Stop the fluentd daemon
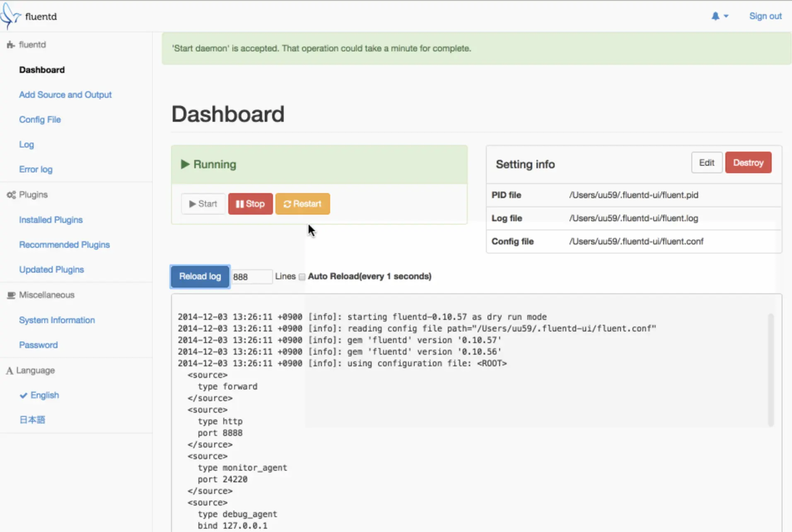This screenshot has width=792, height=532. 250,204
